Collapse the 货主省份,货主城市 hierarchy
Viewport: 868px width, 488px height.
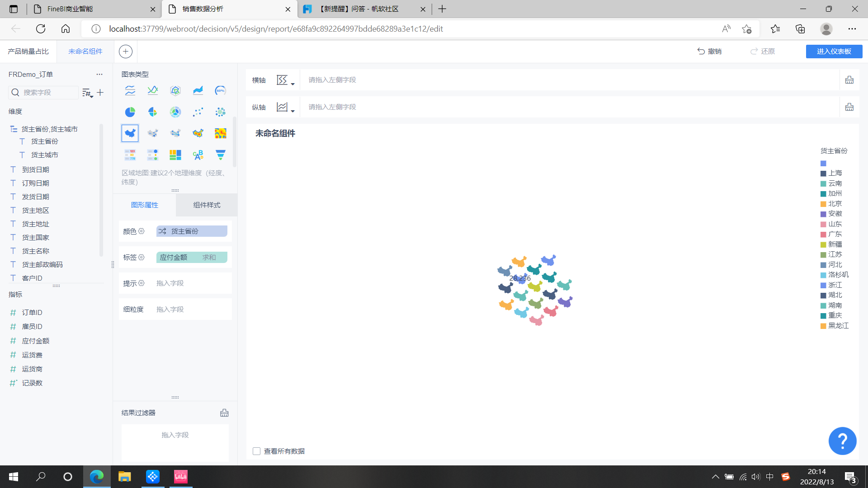click(14, 129)
